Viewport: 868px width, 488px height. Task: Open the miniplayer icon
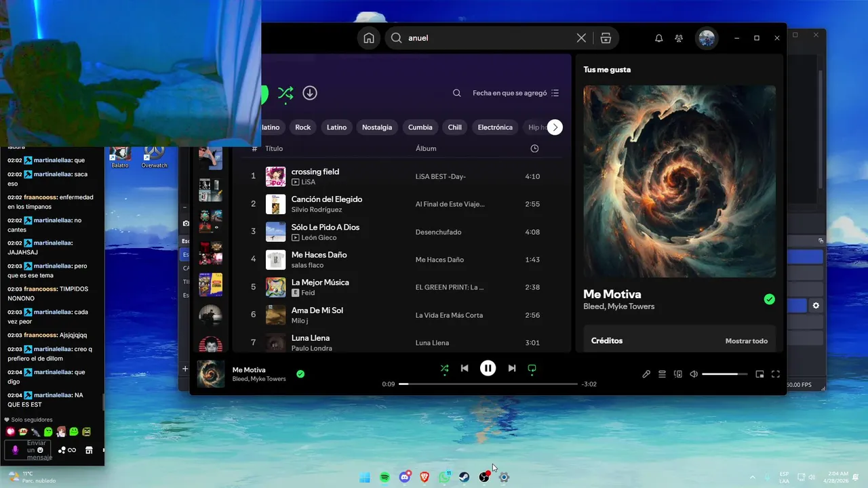(759, 373)
